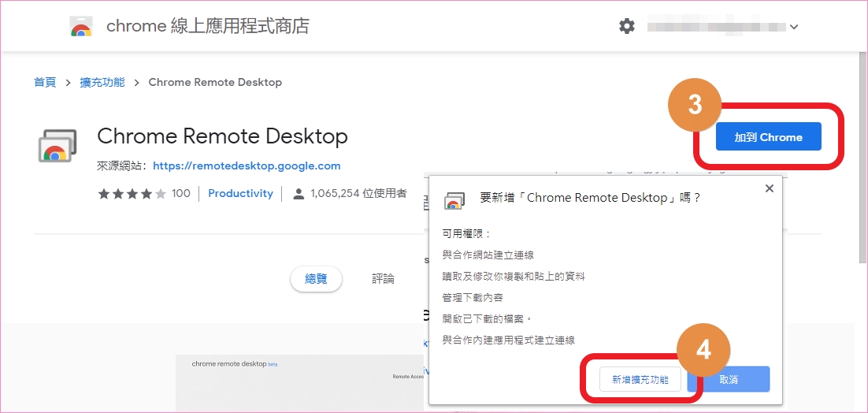868x413 pixels.
Task: Click the 'chrome 線上應用程式商店' header title
Action: [x=208, y=26]
